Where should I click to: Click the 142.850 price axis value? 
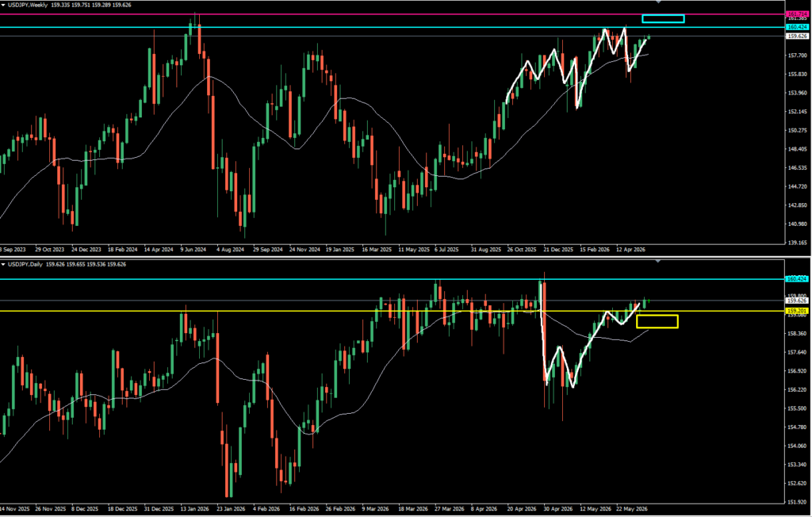pyautogui.click(x=798, y=205)
